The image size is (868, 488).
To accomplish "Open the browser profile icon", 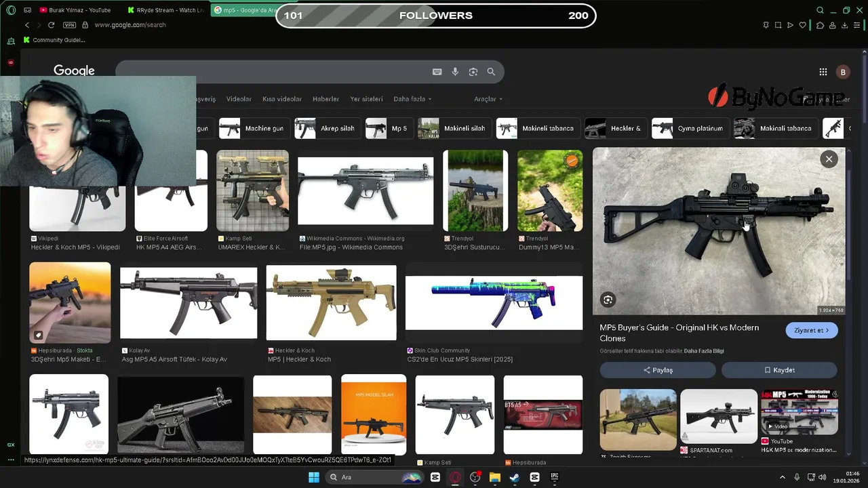I will (x=832, y=25).
